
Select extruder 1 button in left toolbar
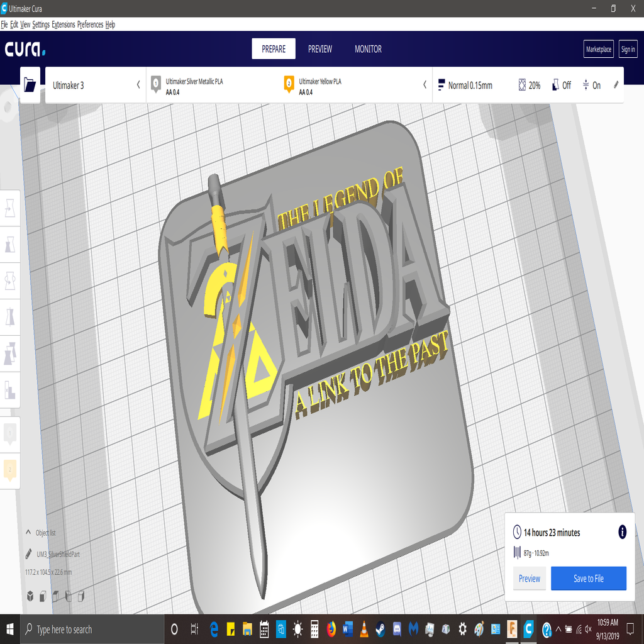(10, 435)
